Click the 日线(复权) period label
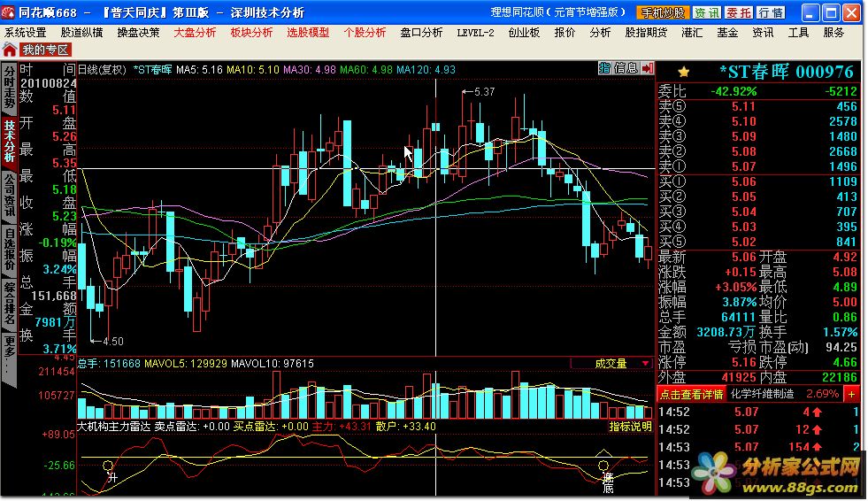The image size is (868, 501). coord(101,70)
